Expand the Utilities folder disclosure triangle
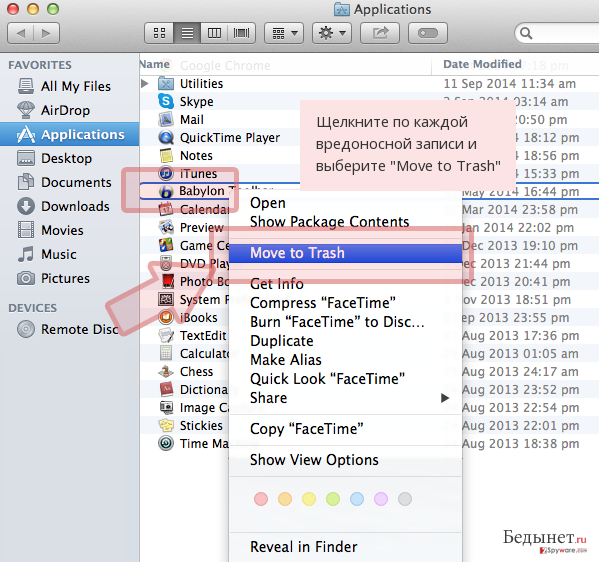Image resolution: width=599 pixels, height=562 pixels. pos(145,83)
